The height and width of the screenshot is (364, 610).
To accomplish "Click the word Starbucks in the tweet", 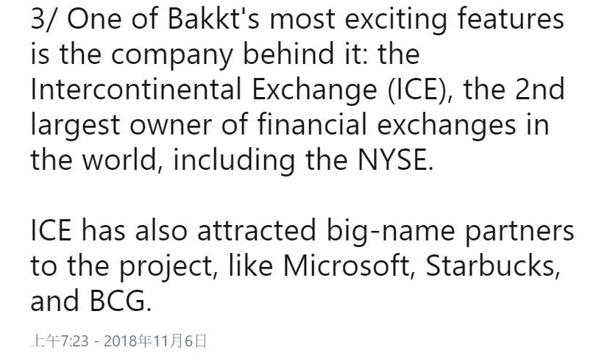I will (x=490, y=265).
